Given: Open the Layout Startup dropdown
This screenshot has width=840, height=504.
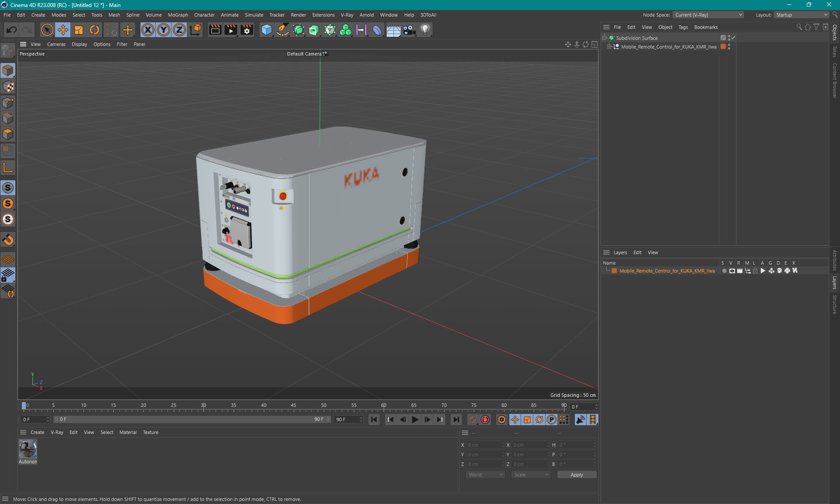Looking at the screenshot, I should 801,15.
